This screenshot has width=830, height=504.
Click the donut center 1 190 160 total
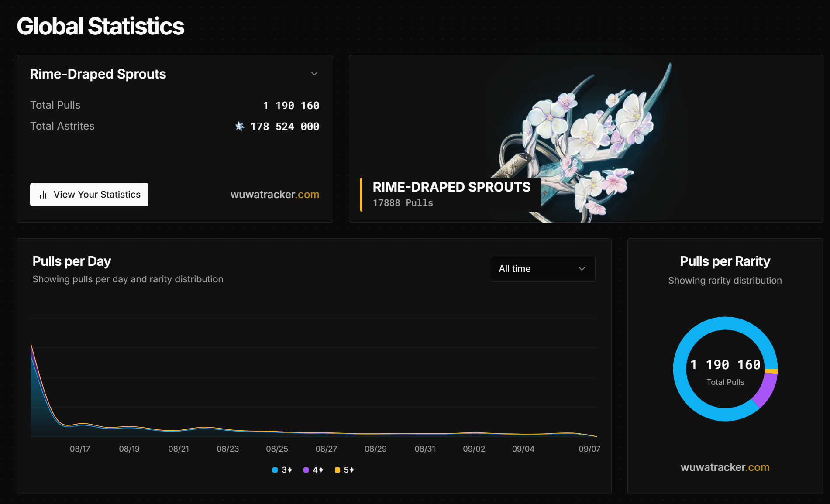(725, 365)
